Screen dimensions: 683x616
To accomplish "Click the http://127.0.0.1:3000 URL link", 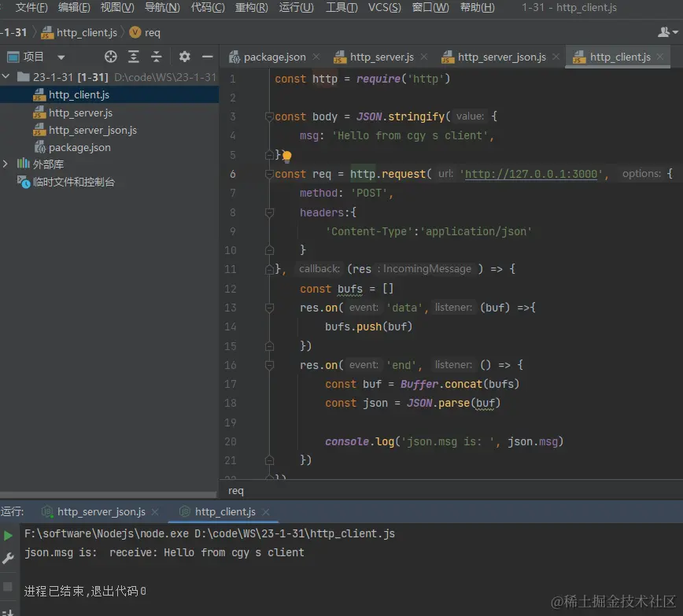I will click(531, 174).
